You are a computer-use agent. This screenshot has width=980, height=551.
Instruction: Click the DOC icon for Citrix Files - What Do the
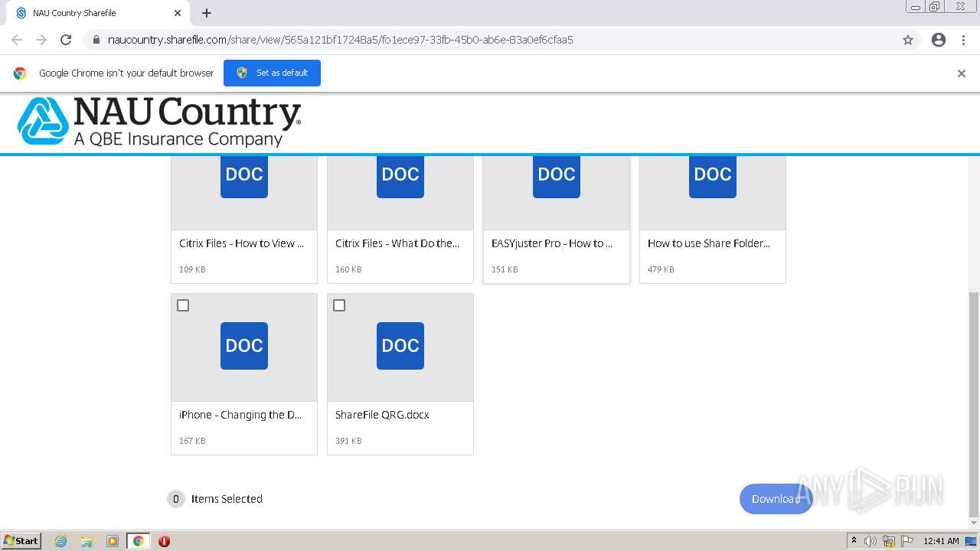tap(400, 177)
